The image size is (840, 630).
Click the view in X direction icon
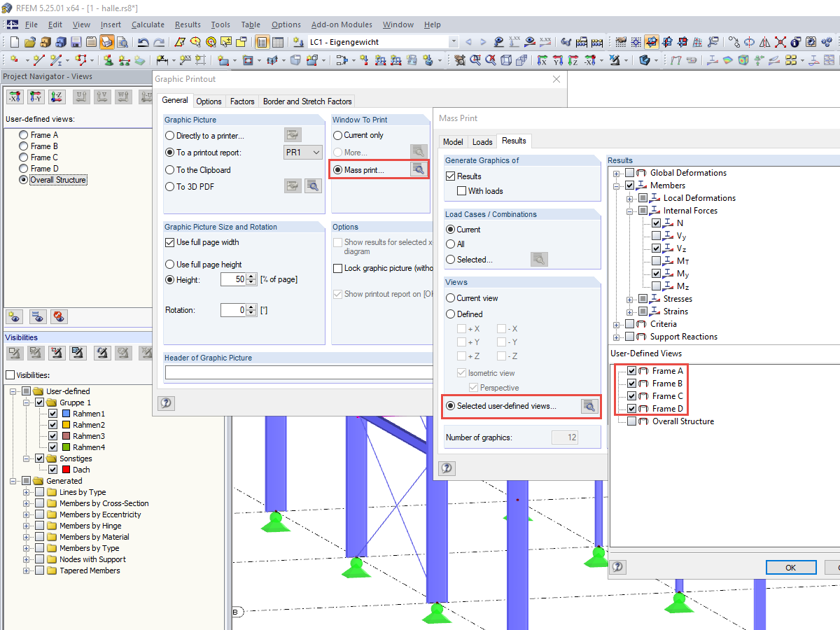[542, 60]
